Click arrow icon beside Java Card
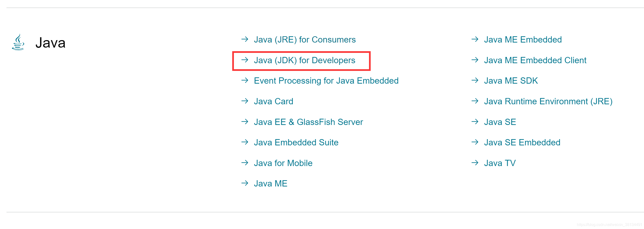 245,101
